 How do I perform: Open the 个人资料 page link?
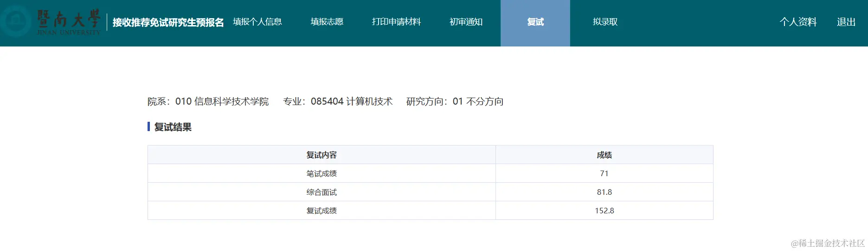[x=798, y=22]
